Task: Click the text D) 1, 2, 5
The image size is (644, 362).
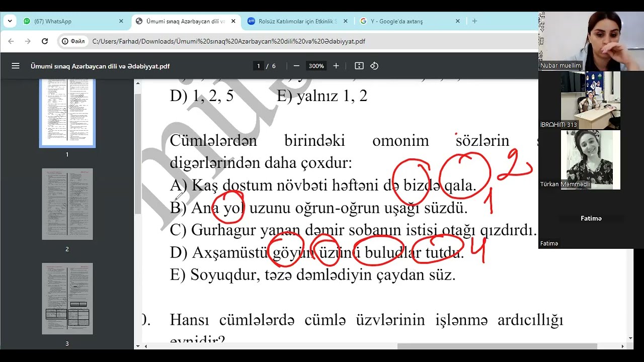Action: [202, 96]
